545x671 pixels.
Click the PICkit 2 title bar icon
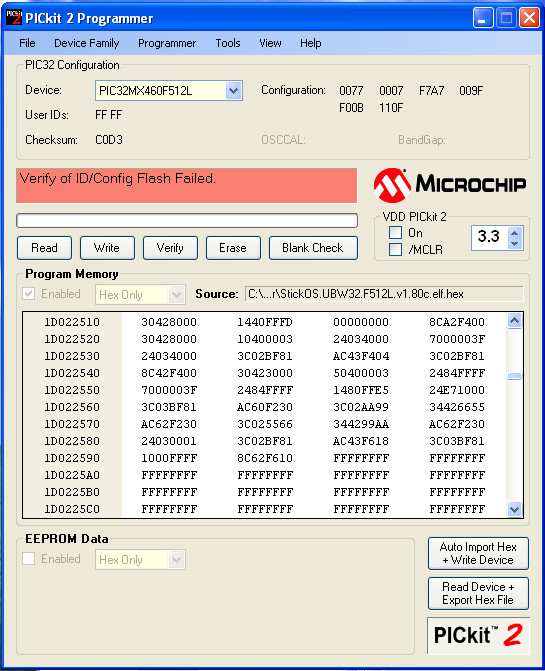click(14, 18)
